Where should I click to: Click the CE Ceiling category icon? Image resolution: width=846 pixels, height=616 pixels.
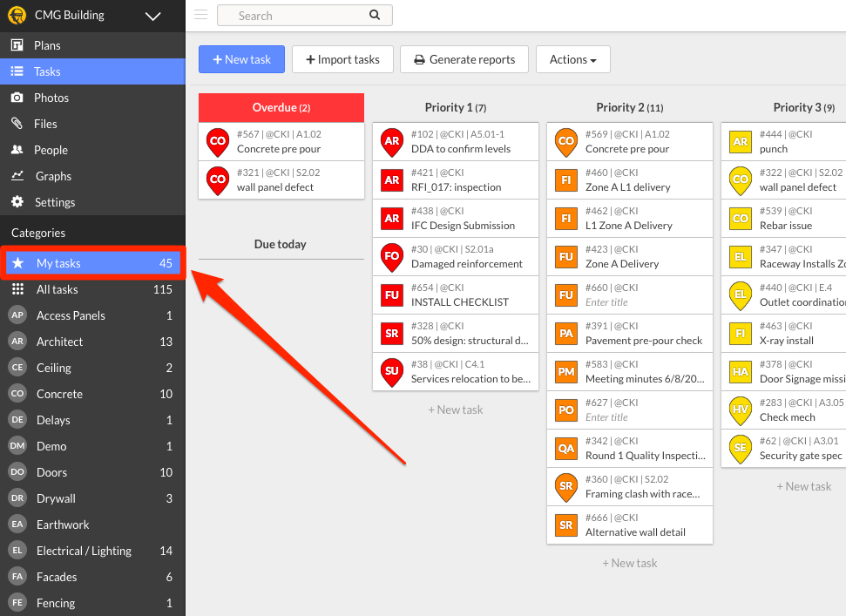17,368
